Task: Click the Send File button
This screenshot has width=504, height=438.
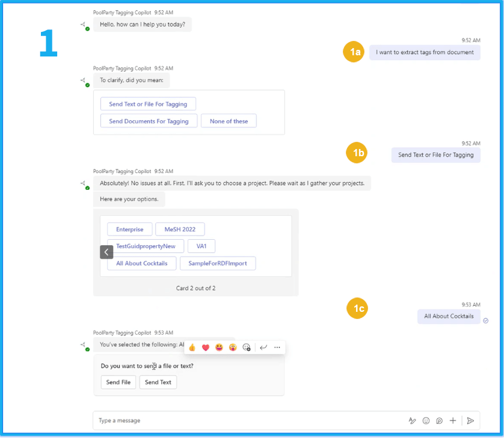Action: pos(118,382)
